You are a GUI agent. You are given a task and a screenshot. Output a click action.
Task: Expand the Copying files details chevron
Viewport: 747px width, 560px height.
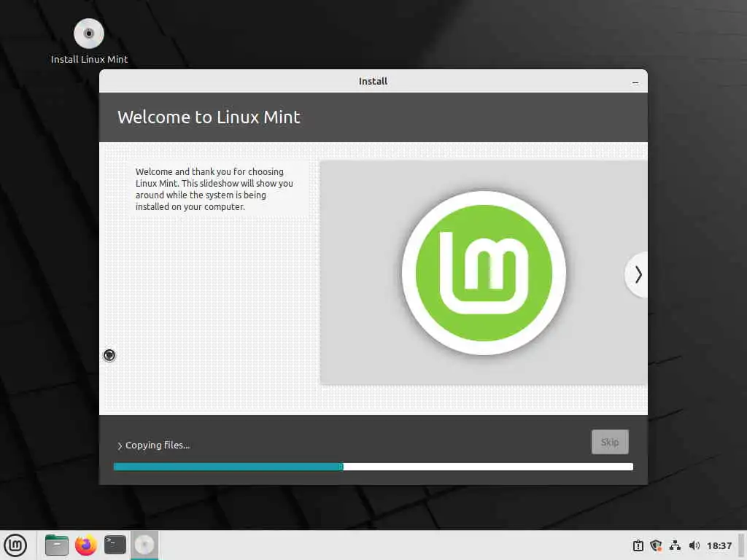pos(120,446)
